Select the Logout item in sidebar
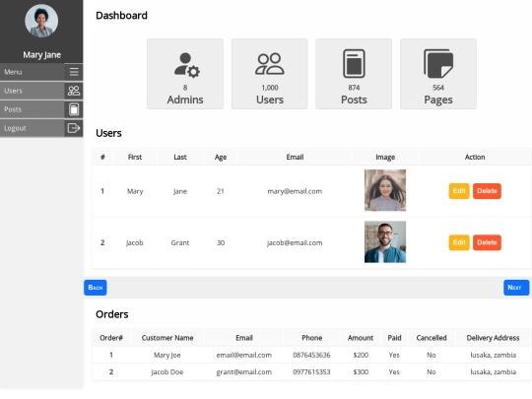The width and height of the screenshot is (532, 399). click(x=41, y=128)
